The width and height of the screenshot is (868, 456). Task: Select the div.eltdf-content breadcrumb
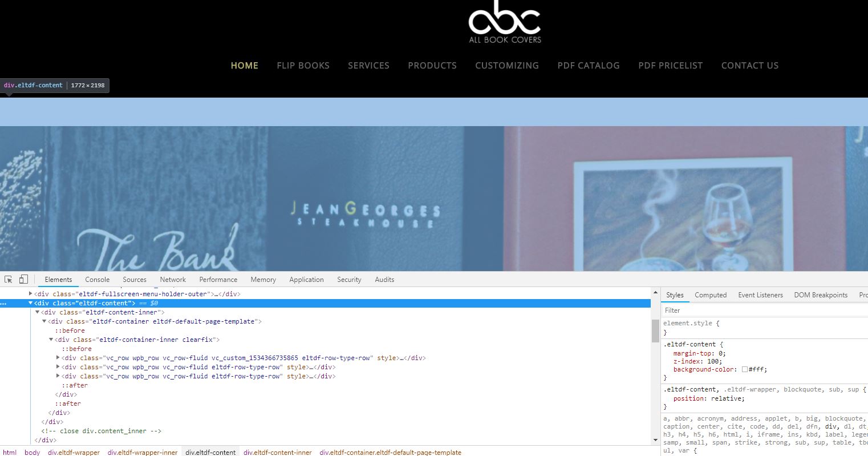coord(210,452)
